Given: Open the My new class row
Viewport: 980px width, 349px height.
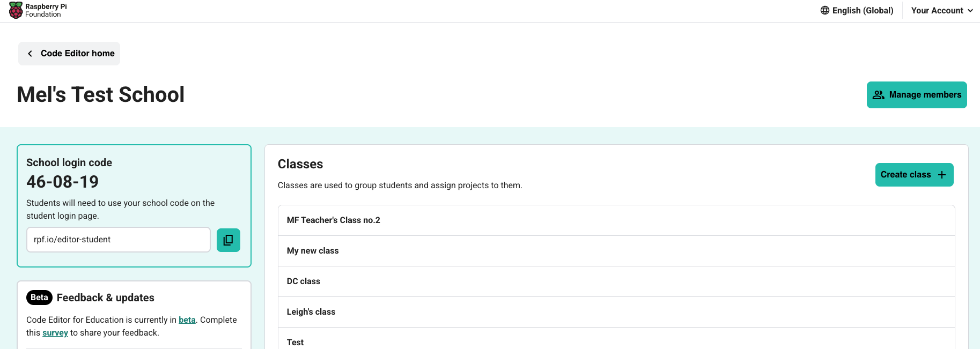Looking at the screenshot, I should [616, 251].
